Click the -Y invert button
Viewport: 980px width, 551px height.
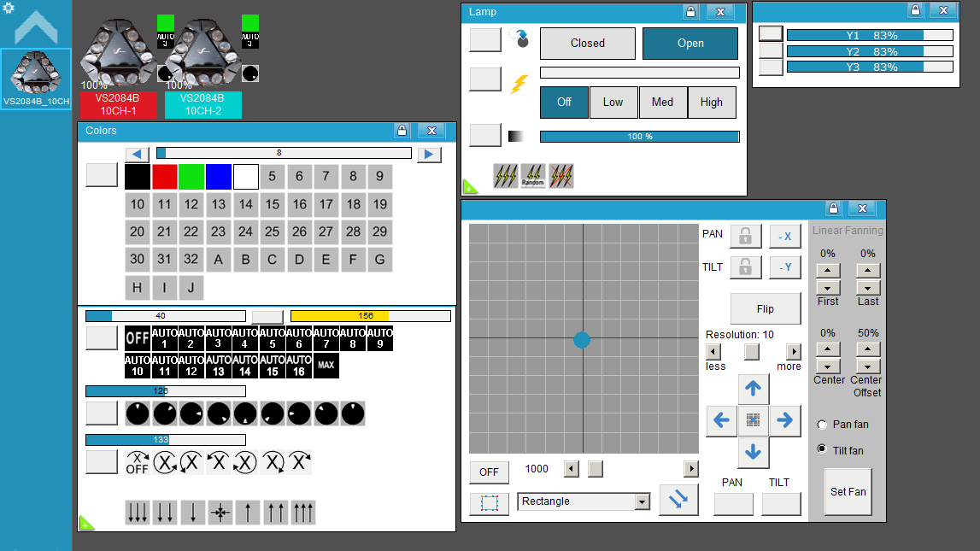coord(784,267)
